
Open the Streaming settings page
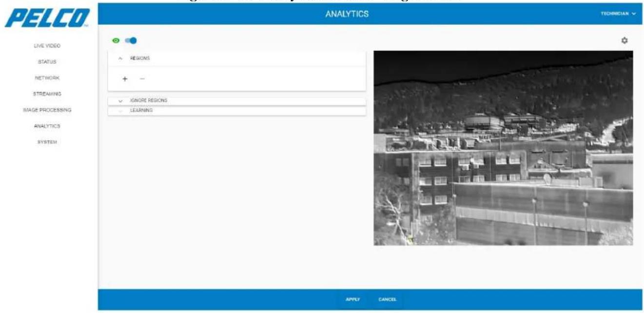click(x=47, y=94)
